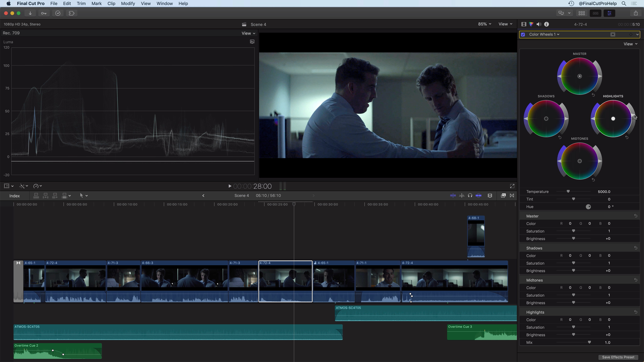Open the Window menu

pos(164,3)
